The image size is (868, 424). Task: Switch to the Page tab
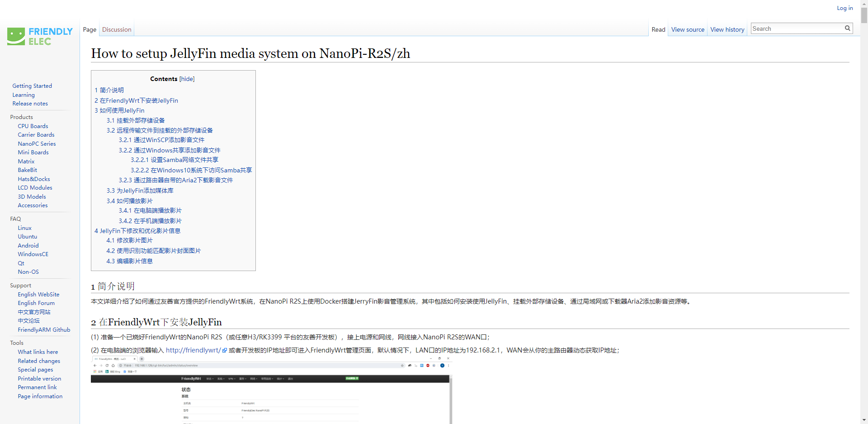(x=90, y=29)
